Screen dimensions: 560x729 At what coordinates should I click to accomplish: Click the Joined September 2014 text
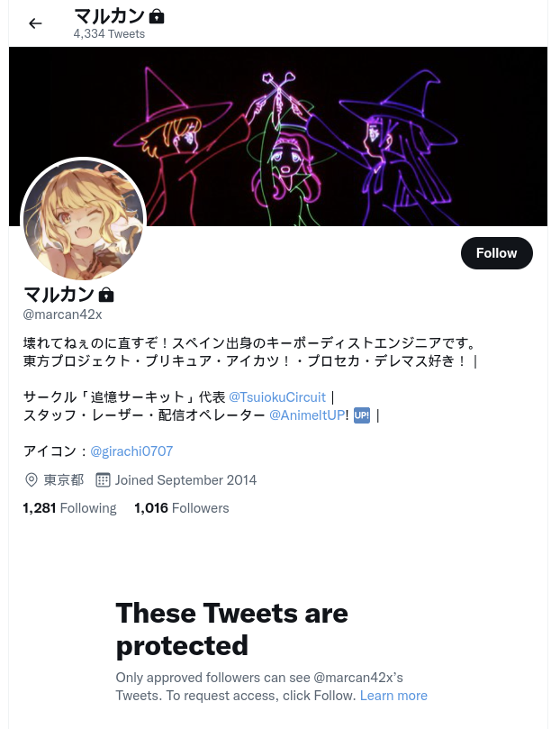point(185,479)
